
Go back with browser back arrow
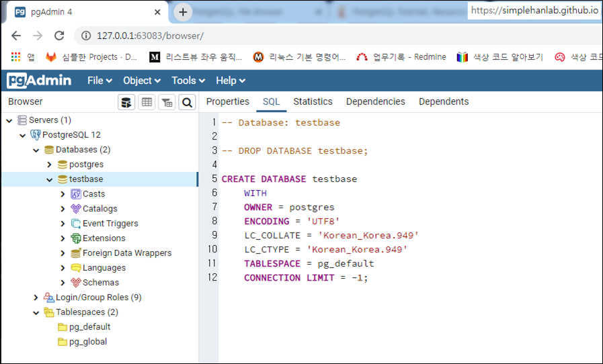click(16, 36)
